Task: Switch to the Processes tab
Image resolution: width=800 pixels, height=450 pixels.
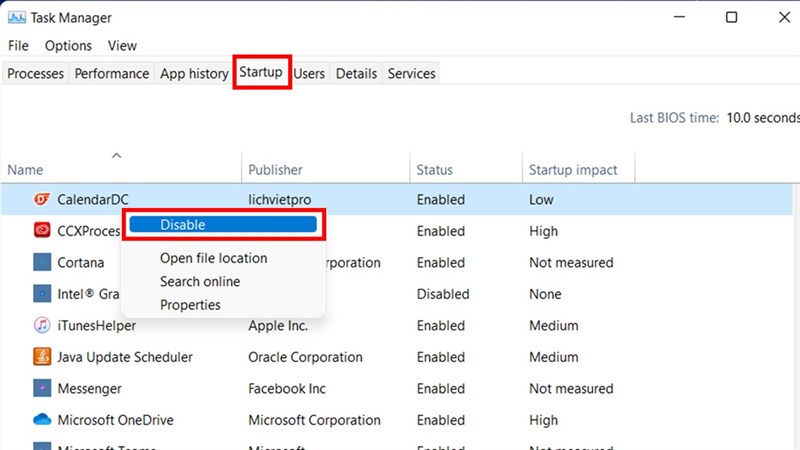Action: (36, 74)
